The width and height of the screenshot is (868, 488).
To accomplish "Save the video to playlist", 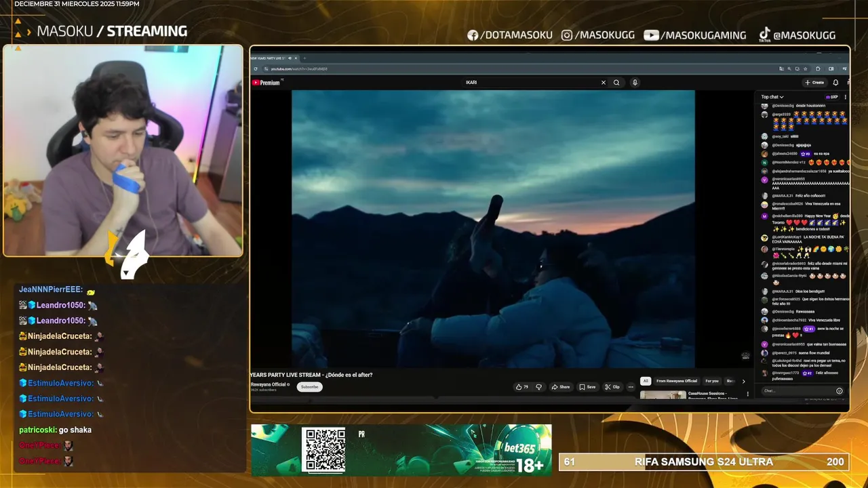I will (587, 387).
